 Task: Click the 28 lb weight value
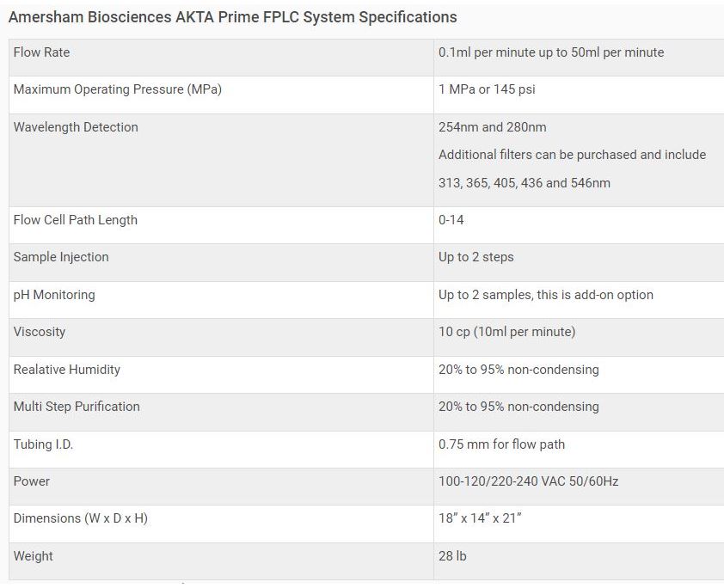tap(452, 556)
